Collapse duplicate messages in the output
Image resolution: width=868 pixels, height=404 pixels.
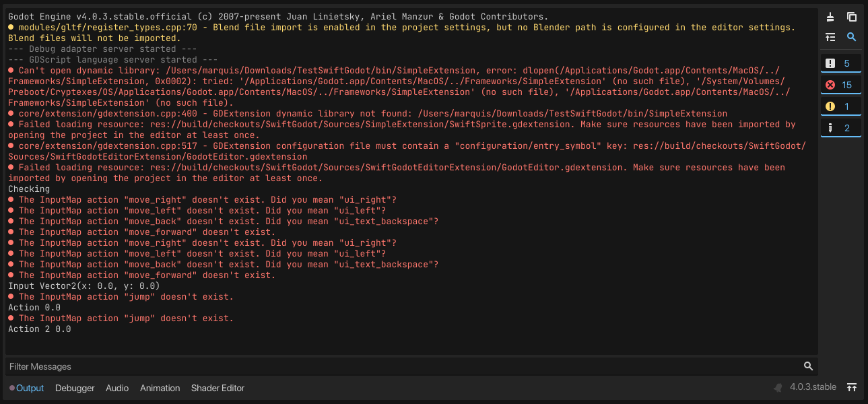tap(830, 37)
